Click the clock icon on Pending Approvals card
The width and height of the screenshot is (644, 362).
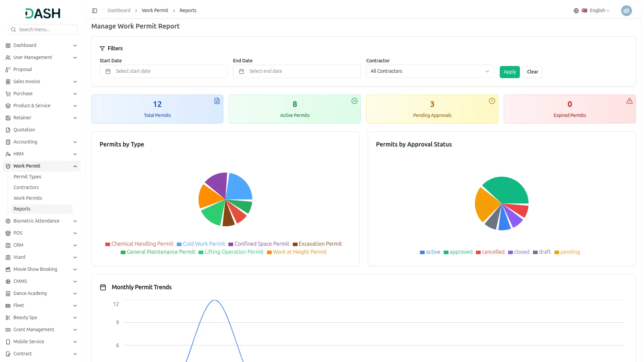pos(492,101)
